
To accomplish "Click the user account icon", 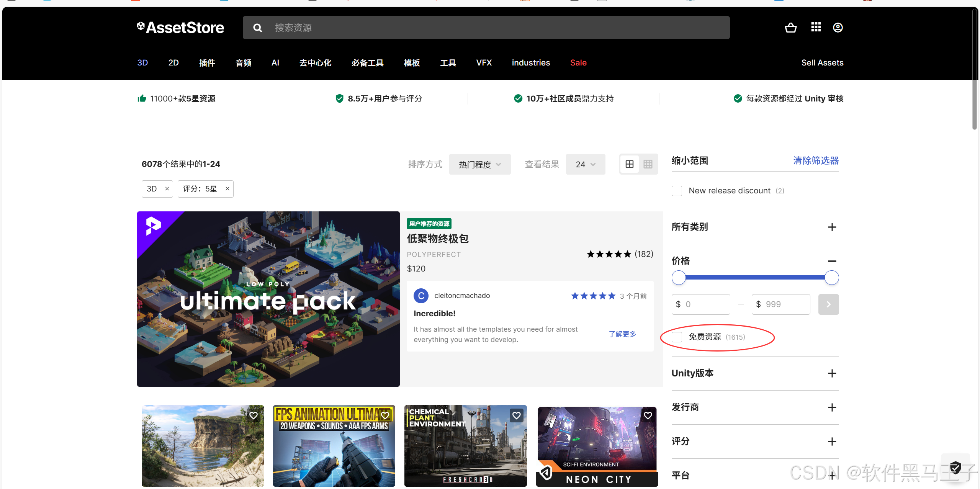I will [838, 28].
